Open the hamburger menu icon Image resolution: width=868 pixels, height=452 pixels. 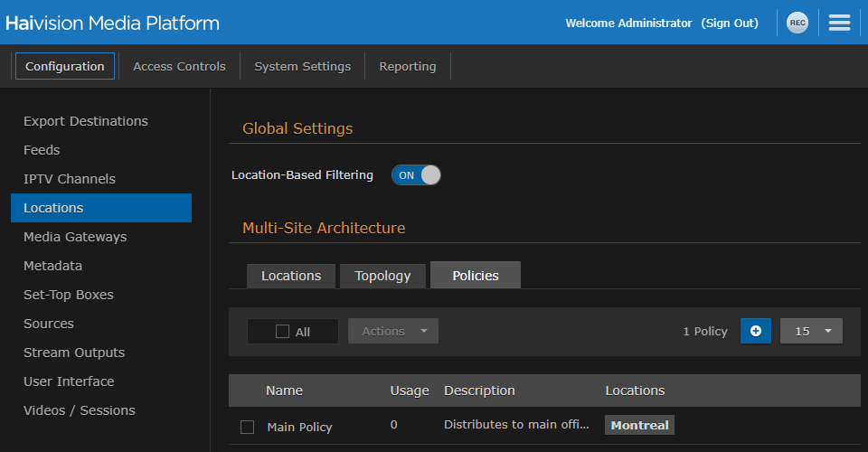839,24
